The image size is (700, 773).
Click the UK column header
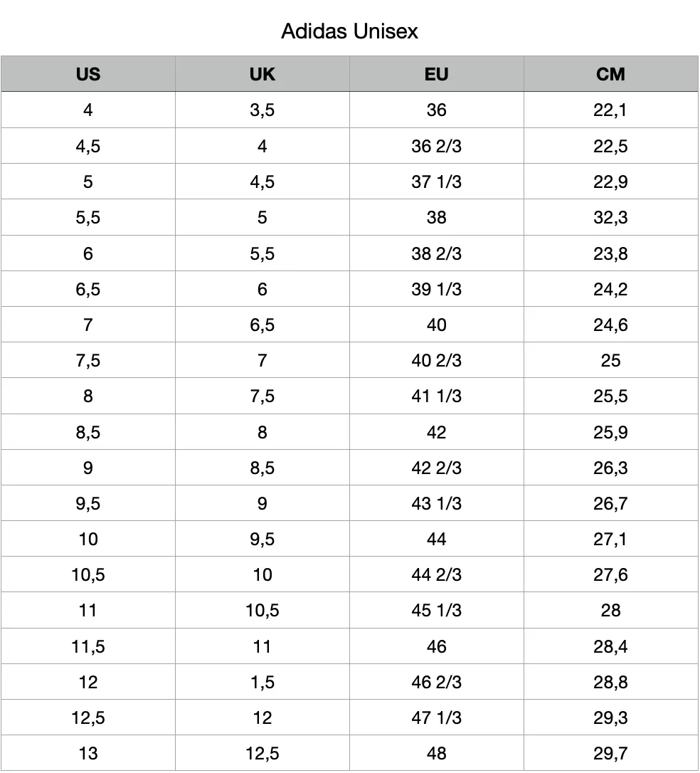tap(262, 74)
